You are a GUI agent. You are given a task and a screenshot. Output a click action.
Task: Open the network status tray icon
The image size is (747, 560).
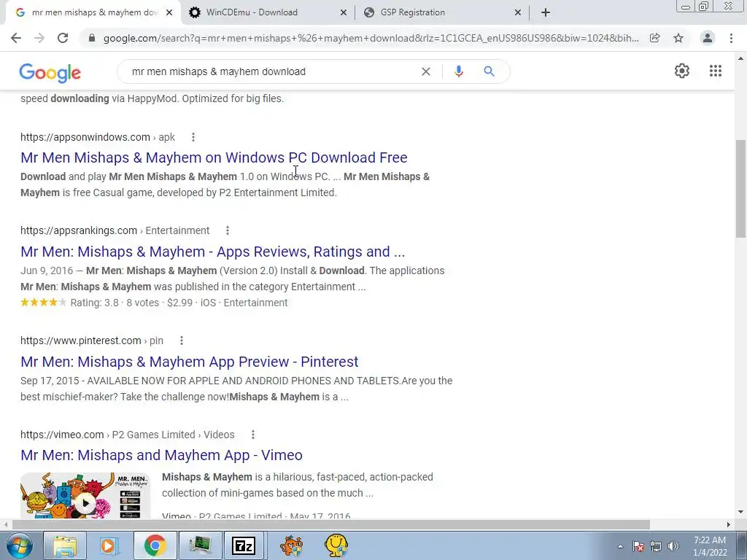[656, 546]
